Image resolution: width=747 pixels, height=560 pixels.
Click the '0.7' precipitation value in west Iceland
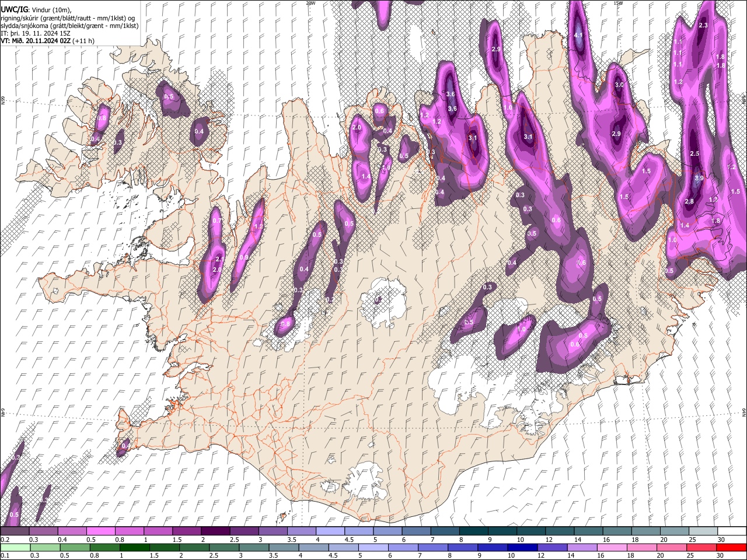217,221
